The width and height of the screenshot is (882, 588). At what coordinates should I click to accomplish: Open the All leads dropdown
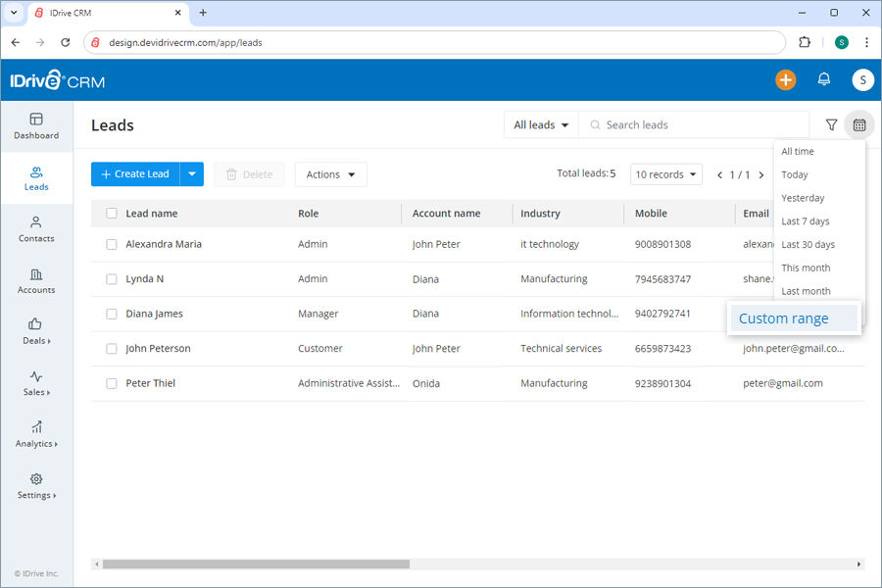(x=541, y=124)
